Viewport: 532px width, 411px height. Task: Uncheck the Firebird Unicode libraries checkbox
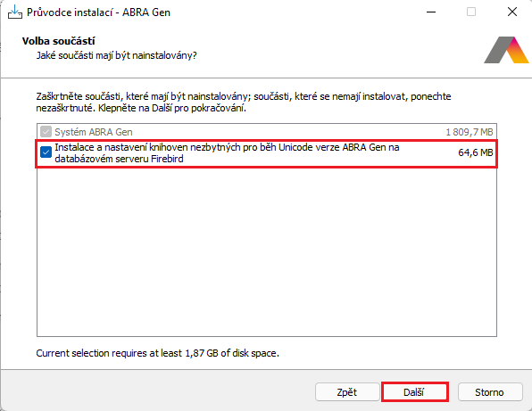46,152
